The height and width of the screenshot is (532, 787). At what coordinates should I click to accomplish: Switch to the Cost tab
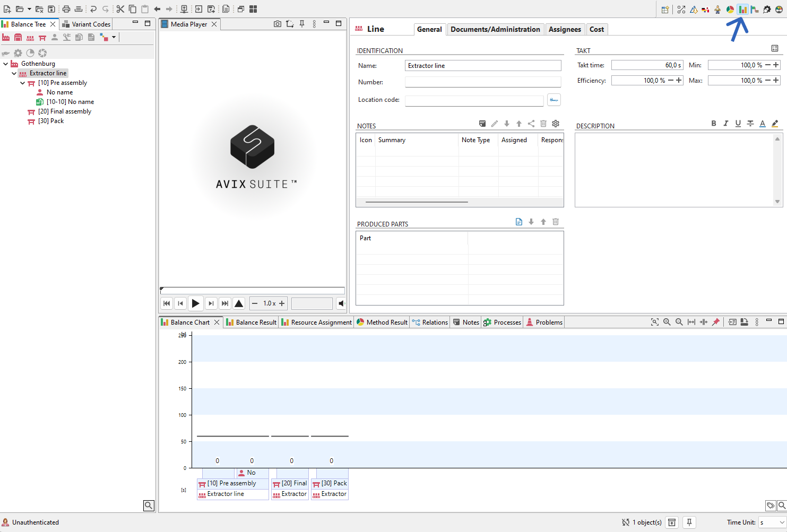click(596, 30)
